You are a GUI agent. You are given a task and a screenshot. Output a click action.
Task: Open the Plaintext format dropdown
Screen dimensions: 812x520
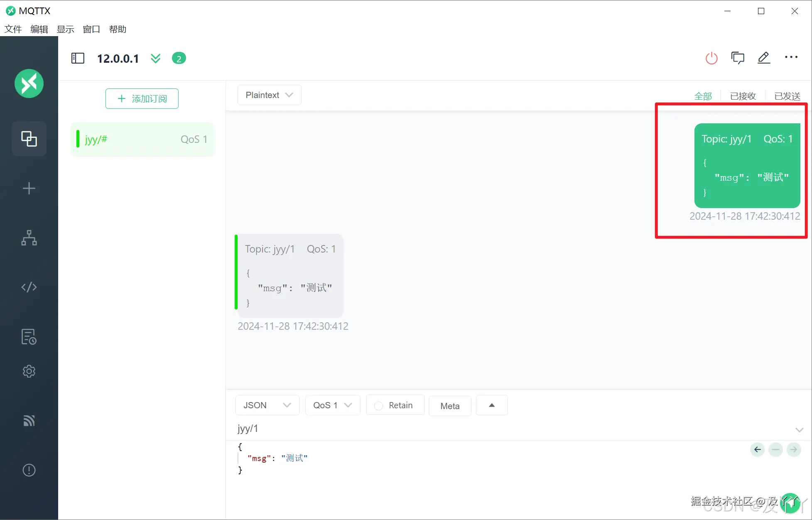269,95
